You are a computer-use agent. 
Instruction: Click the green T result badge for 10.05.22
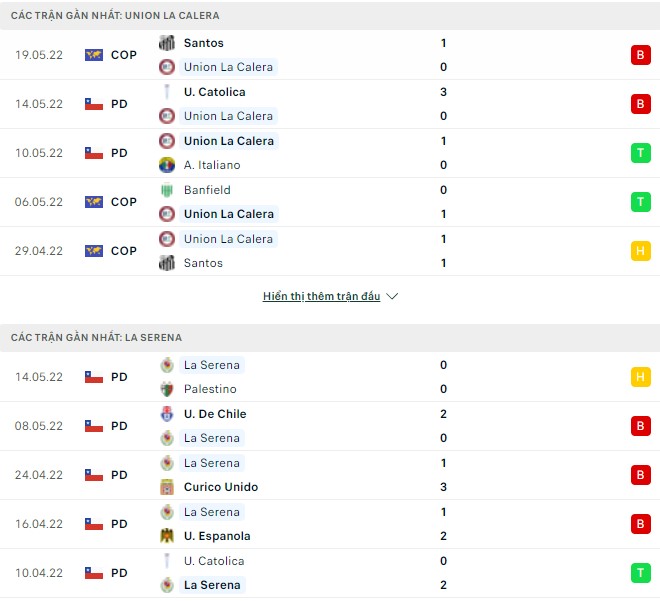click(x=640, y=153)
